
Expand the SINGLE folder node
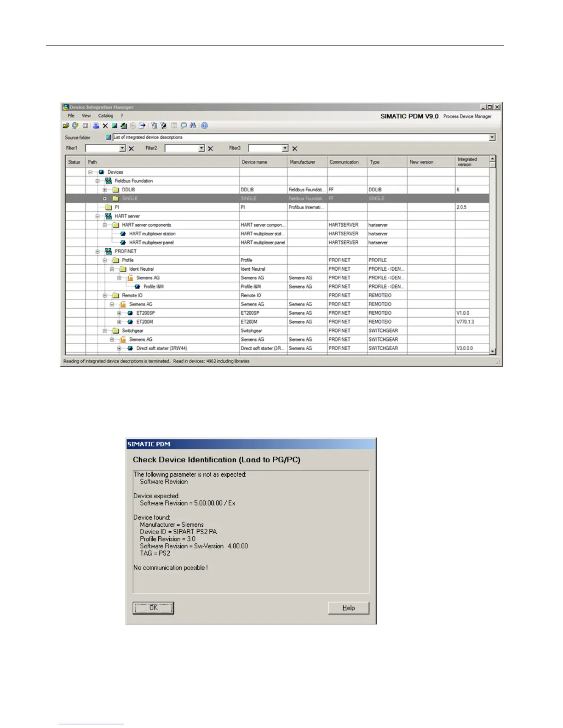pyautogui.click(x=105, y=199)
